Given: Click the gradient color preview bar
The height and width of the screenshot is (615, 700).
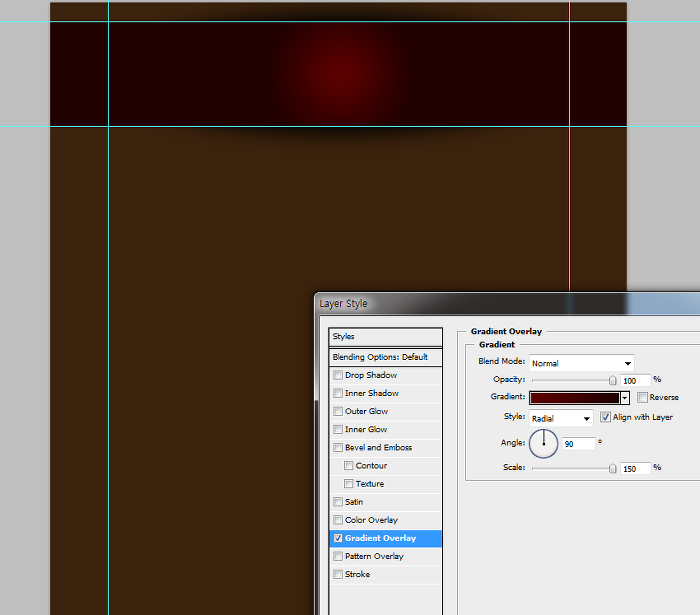Looking at the screenshot, I should click(575, 398).
